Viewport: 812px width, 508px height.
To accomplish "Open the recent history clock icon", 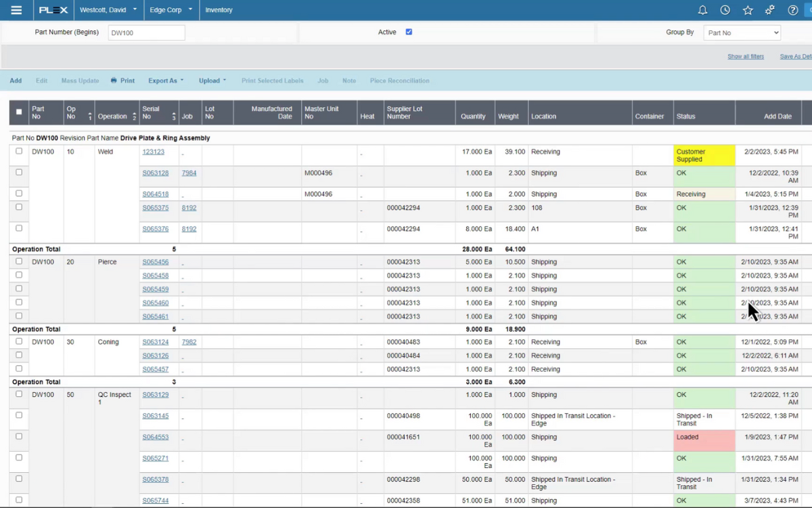I will (x=725, y=10).
